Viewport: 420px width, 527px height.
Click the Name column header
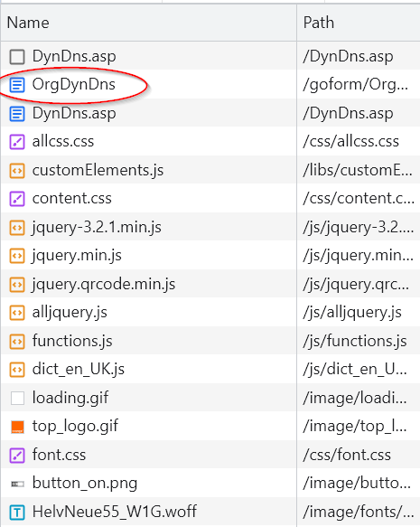click(149, 23)
